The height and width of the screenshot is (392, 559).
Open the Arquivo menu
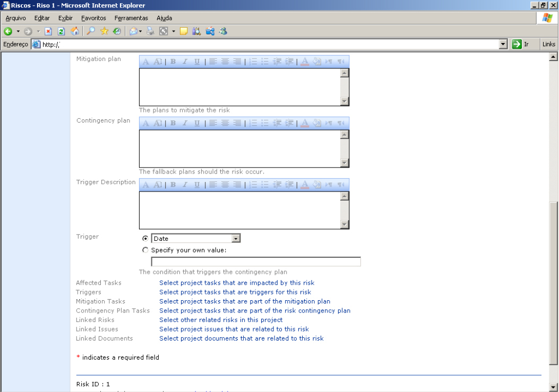pyautogui.click(x=16, y=18)
